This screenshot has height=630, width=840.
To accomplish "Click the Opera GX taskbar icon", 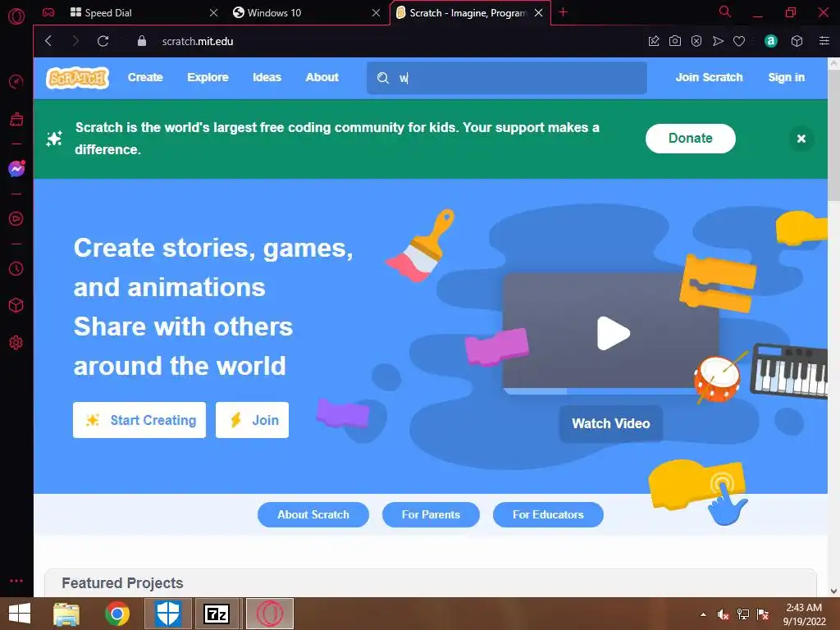I will [x=269, y=614].
